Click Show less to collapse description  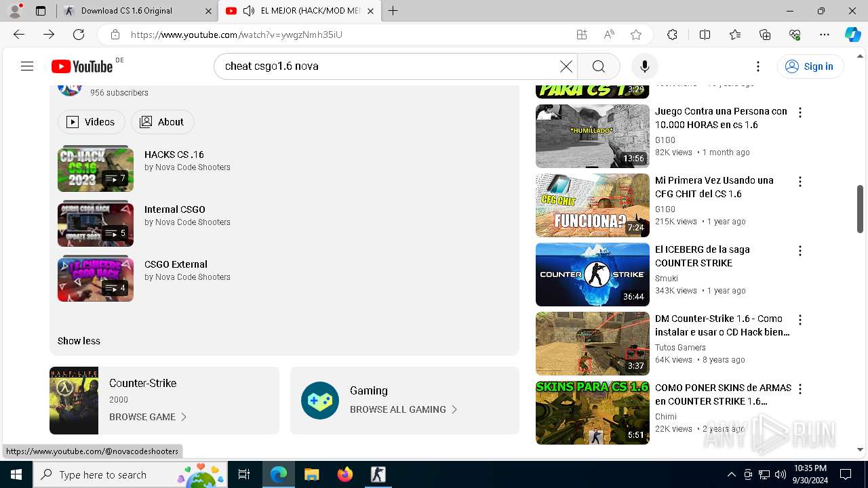click(x=79, y=341)
